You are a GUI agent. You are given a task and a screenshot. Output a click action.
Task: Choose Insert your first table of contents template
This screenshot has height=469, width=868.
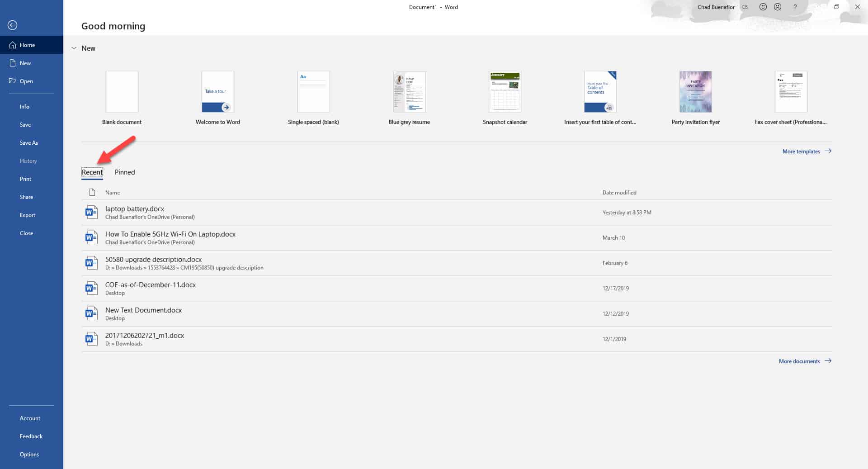(600, 92)
